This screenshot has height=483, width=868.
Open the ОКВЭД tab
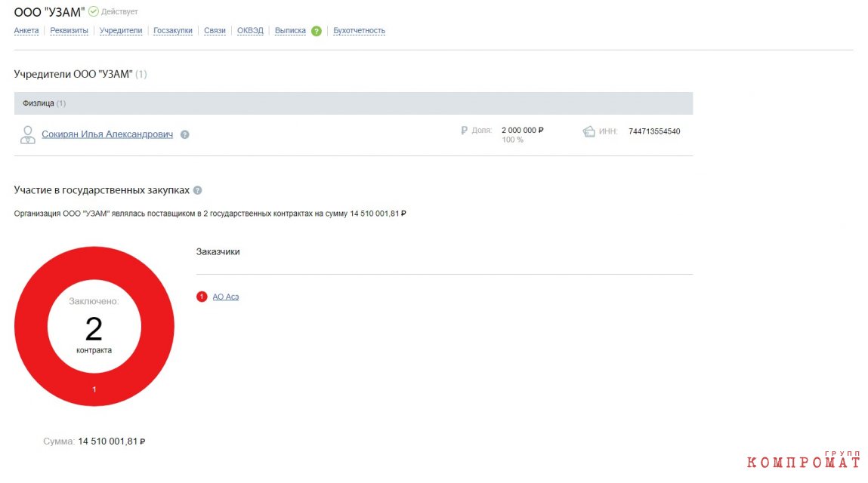tap(250, 30)
